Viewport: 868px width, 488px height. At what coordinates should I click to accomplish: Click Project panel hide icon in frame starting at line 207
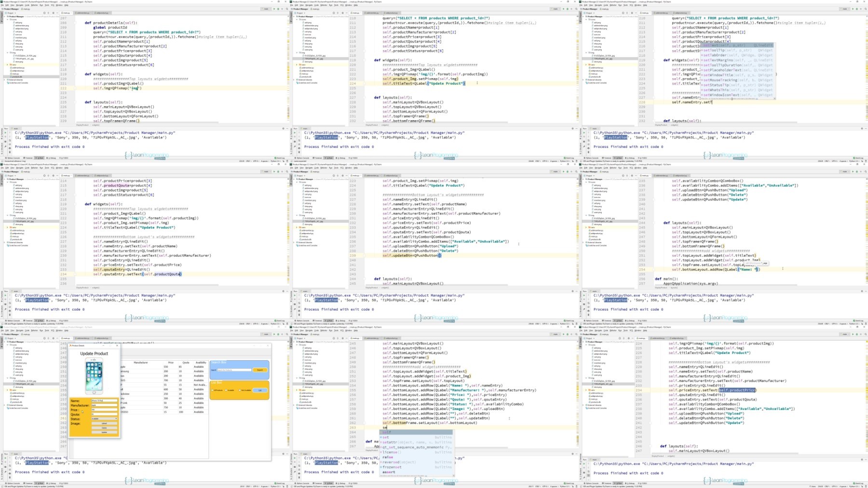57,13
